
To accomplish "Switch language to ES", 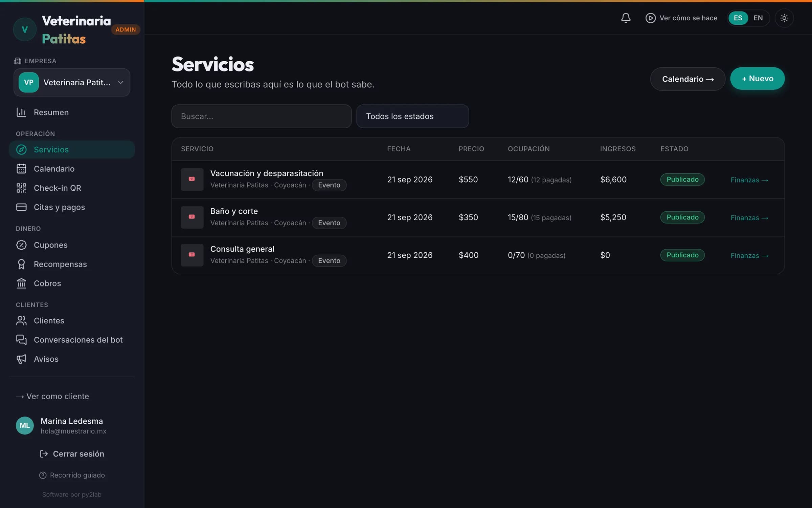I will (x=738, y=18).
